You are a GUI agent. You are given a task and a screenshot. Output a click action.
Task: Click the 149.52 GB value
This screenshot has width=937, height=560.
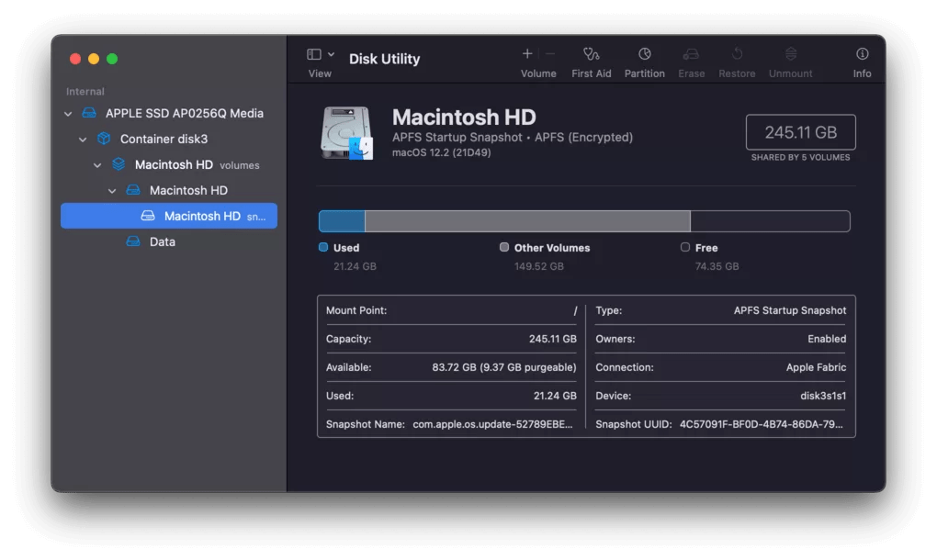pos(539,266)
